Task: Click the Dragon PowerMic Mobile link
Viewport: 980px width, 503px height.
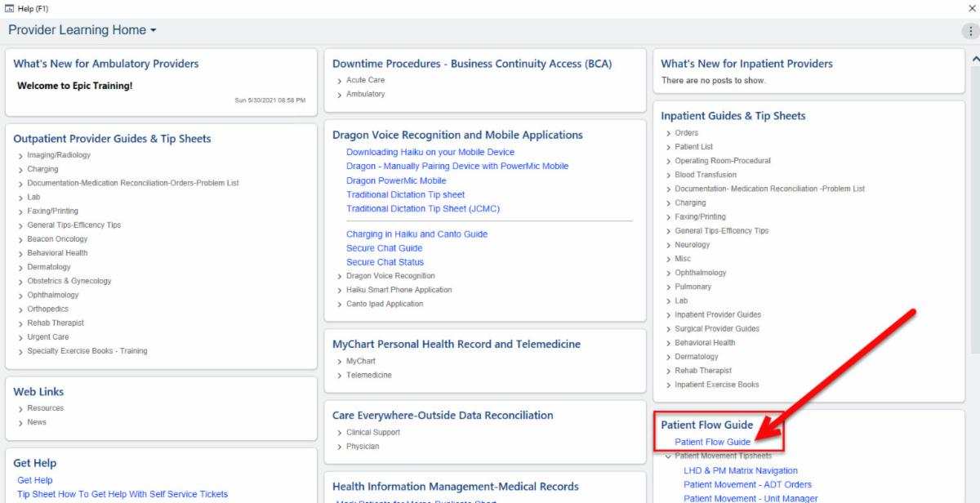Action: [x=396, y=180]
